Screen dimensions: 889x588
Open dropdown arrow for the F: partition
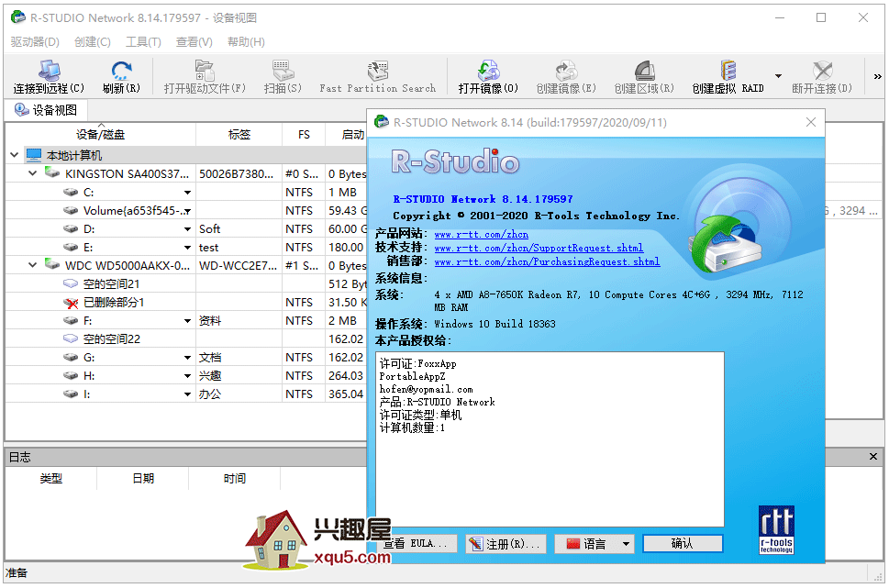187,321
